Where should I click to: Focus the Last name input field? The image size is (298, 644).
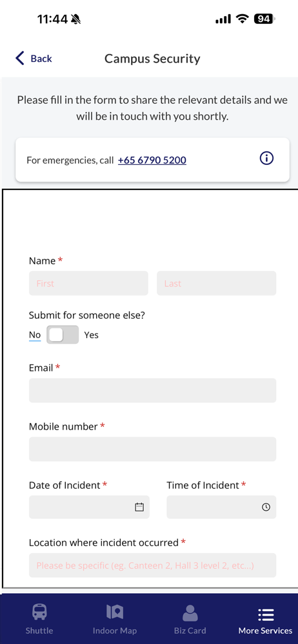tap(217, 283)
